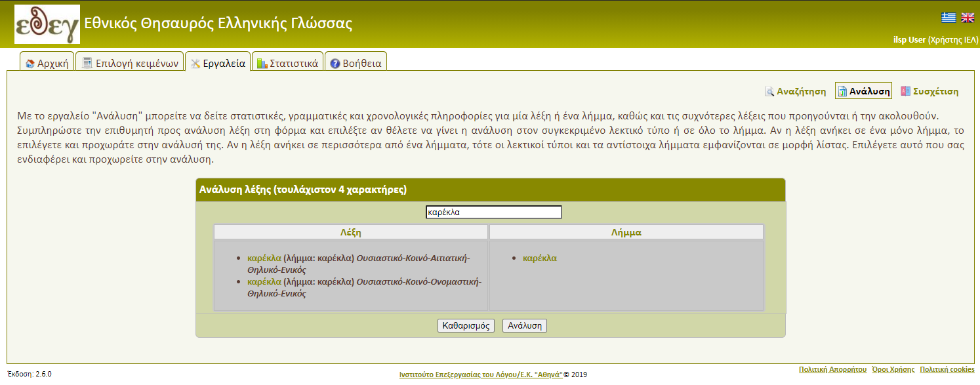Click the Ανάλυση submit button

click(x=524, y=325)
